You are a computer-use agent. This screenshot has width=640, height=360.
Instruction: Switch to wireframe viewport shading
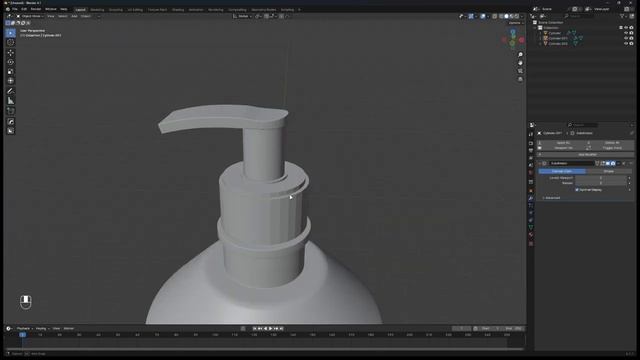(501, 16)
